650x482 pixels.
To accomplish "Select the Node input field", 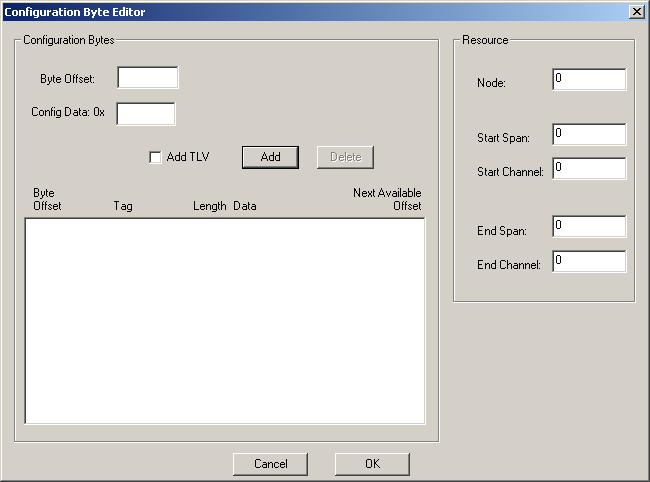I will 588,80.
